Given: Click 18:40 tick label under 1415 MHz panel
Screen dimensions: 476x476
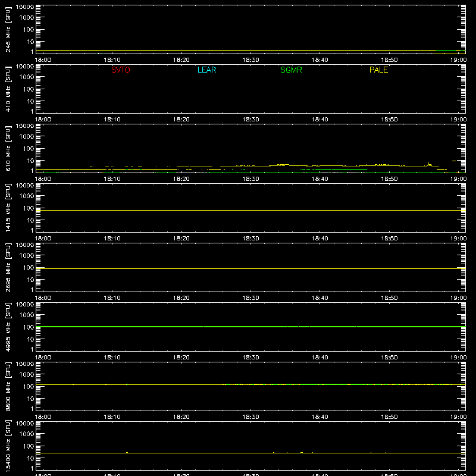Looking at the screenshot, I should [x=320, y=239].
